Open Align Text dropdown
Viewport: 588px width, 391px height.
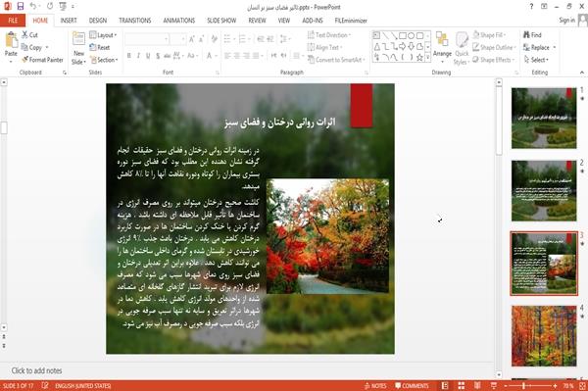pos(324,47)
